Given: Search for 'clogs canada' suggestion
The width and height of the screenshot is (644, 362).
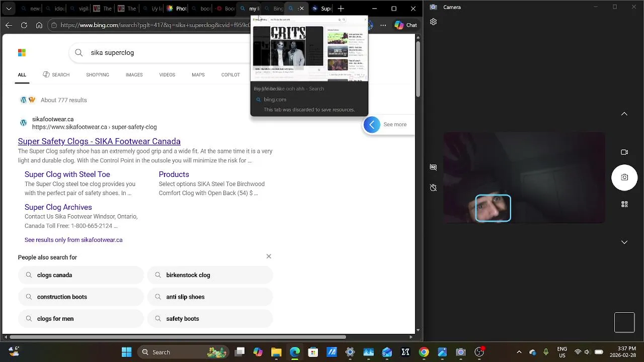Looking at the screenshot, I should pos(81,275).
